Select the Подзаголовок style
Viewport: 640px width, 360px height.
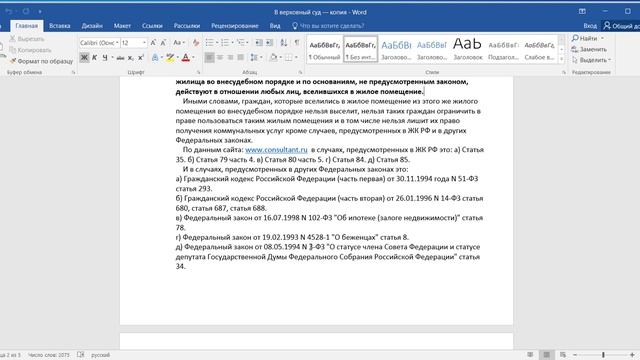(503, 49)
